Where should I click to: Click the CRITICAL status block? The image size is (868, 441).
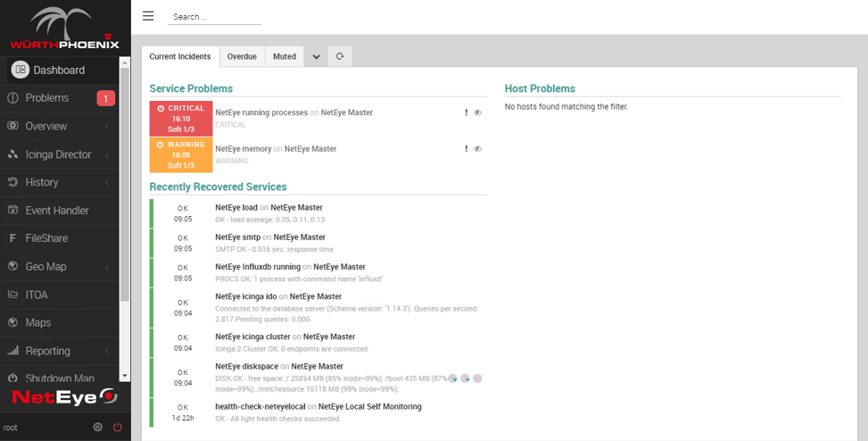click(181, 119)
